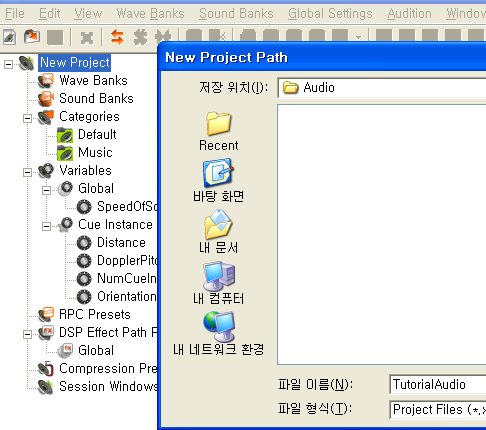This screenshot has height=430, width=486.
Task: Open 내 네트워크 환경 network shortcut
Action: pos(218,334)
